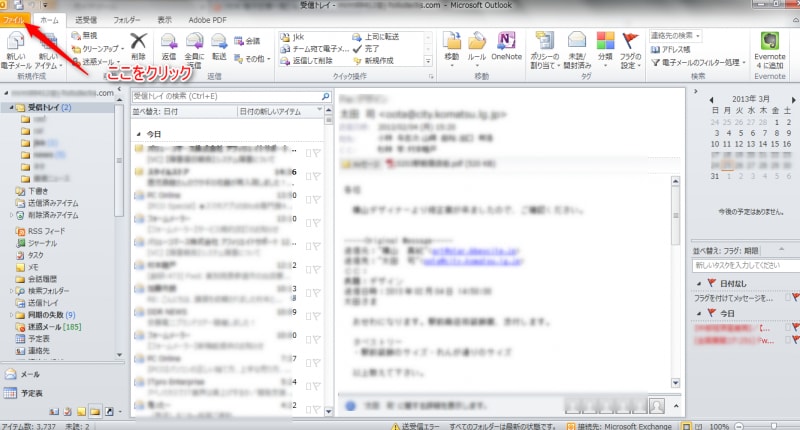Open 電子メールのフィルター処理 dropdown
The image size is (800, 430).
(x=698, y=62)
